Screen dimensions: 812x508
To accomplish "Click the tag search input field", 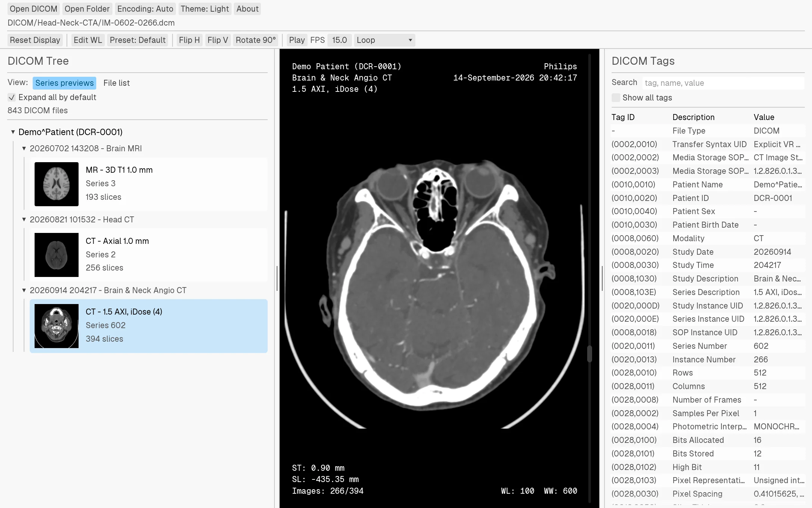I will pyautogui.click(x=723, y=83).
